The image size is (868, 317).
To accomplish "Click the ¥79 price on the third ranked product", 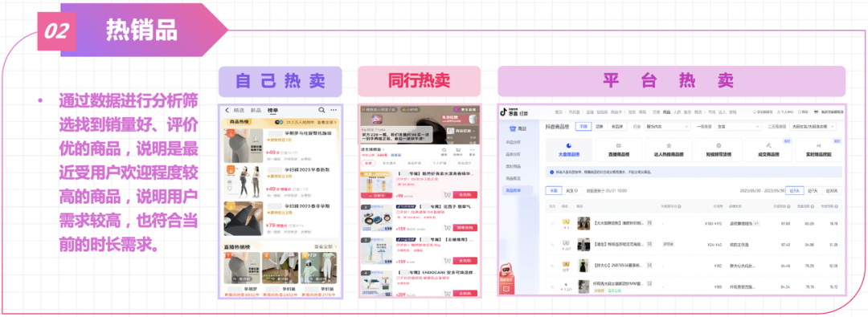I will (x=272, y=226).
